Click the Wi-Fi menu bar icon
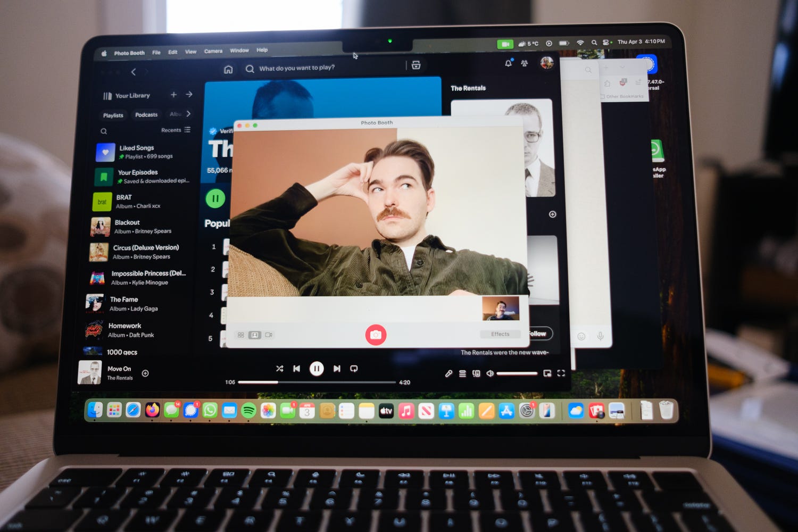Image resolution: width=798 pixels, height=532 pixels. point(580,43)
